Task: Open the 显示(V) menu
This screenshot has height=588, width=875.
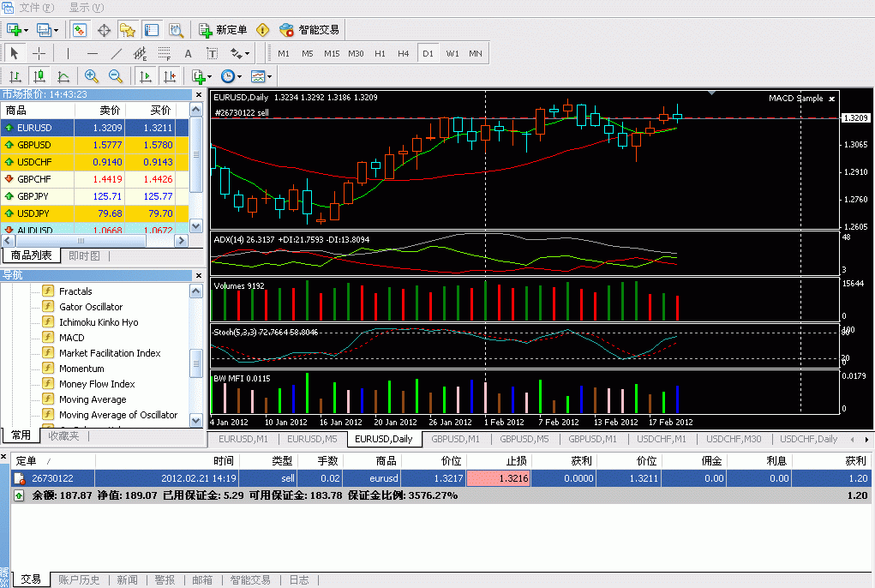Action: pyautogui.click(x=86, y=8)
